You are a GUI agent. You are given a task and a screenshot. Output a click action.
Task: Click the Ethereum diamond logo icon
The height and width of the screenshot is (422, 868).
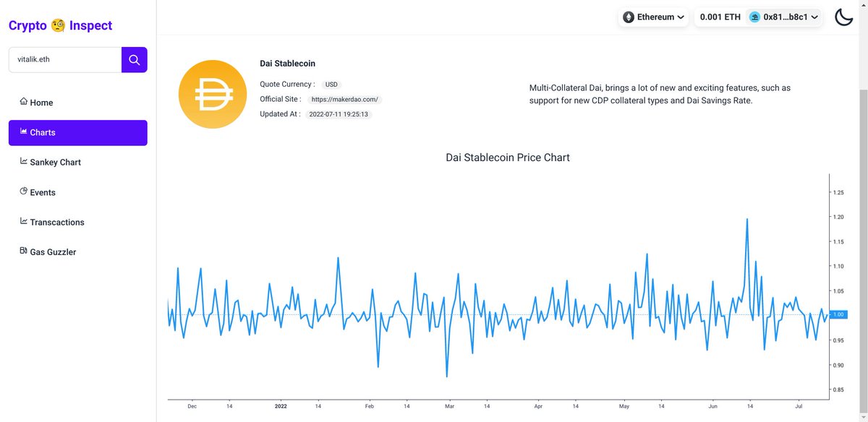coord(629,17)
